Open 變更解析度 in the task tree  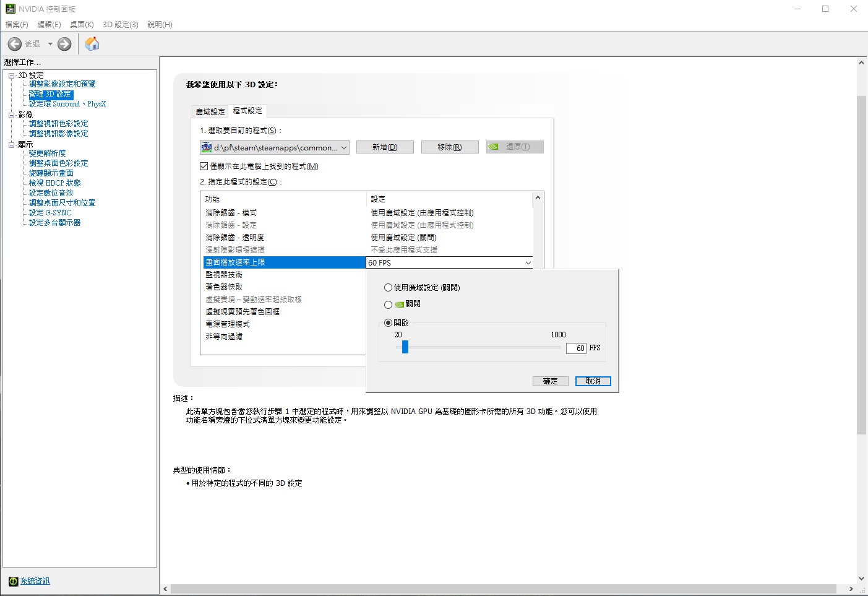click(x=48, y=153)
